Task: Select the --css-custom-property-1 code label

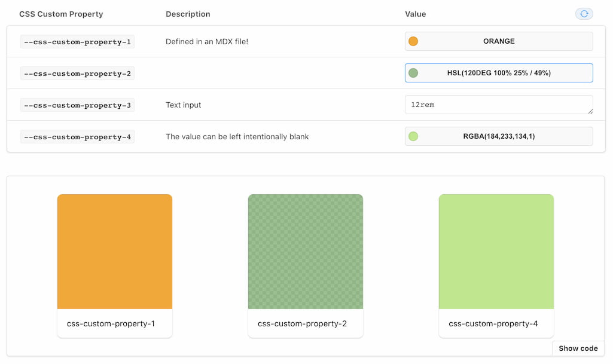Action: 77,41
